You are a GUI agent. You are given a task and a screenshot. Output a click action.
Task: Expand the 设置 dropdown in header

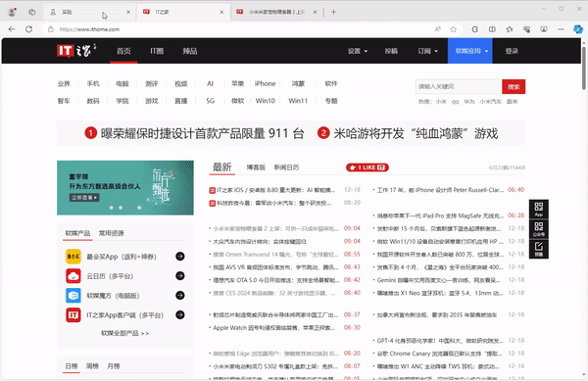coord(358,51)
